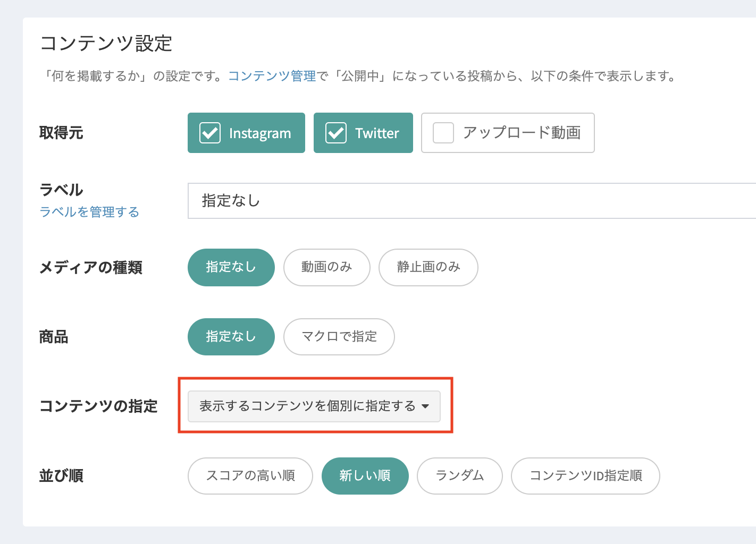Sort by 新しい順
This screenshot has width=756, height=544.
365,476
